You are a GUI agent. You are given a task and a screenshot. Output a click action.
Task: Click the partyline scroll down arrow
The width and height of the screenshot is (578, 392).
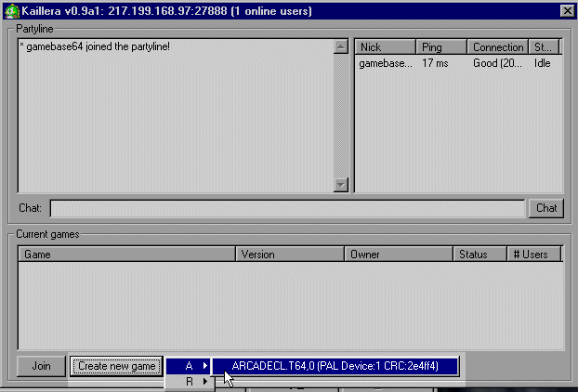click(x=341, y=185)
